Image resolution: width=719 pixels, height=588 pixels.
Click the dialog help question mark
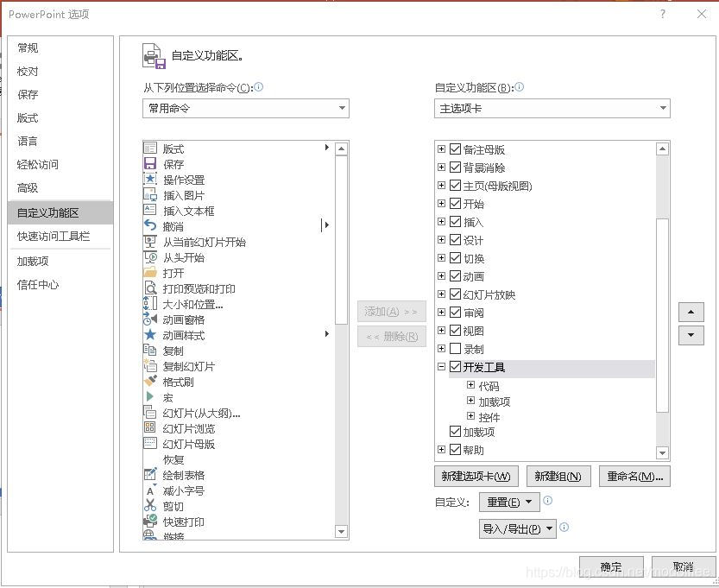tap(663, 14)
